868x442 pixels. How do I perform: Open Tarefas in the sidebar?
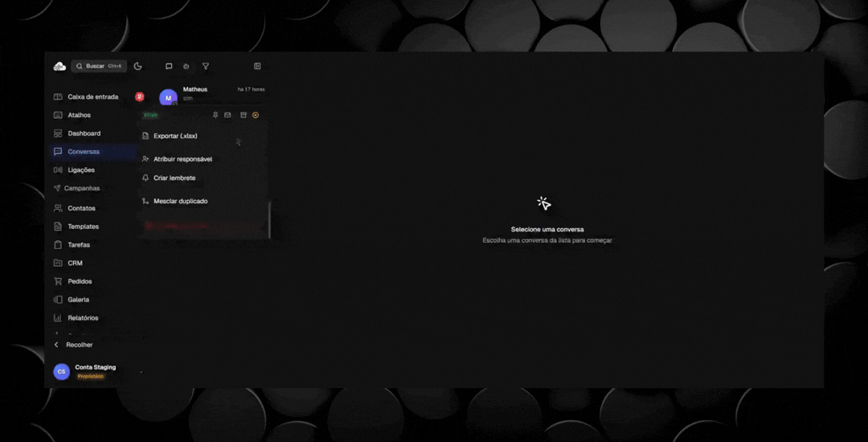coord(93,244)
